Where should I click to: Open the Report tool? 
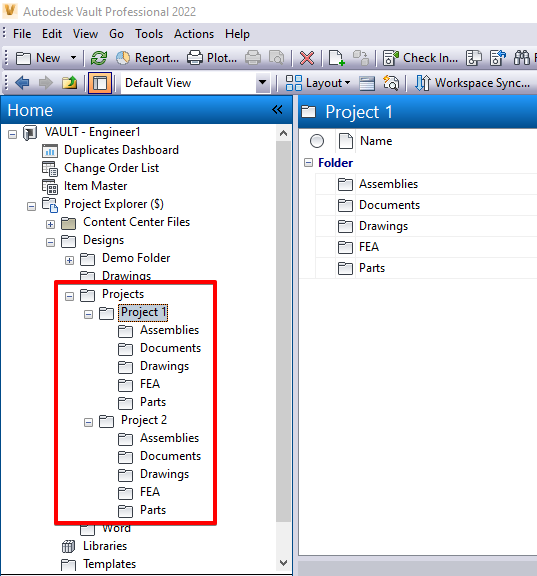tap(147, 58)
